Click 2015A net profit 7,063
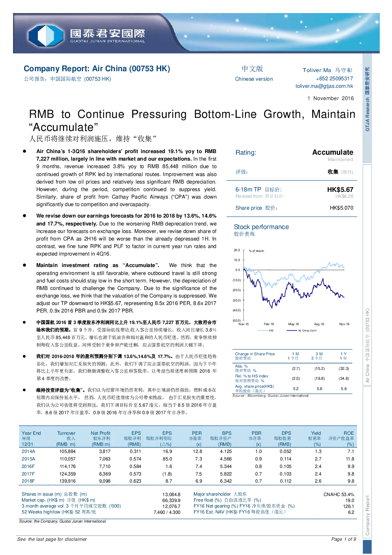The height and width of the screenshot is (555, 392). pos(105,459)
